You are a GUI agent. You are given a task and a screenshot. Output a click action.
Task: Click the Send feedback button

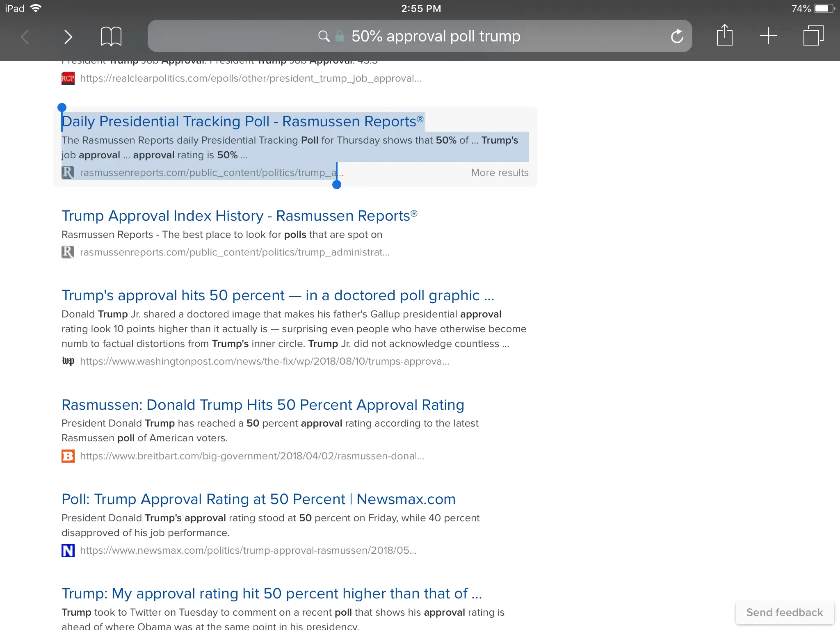784,612
